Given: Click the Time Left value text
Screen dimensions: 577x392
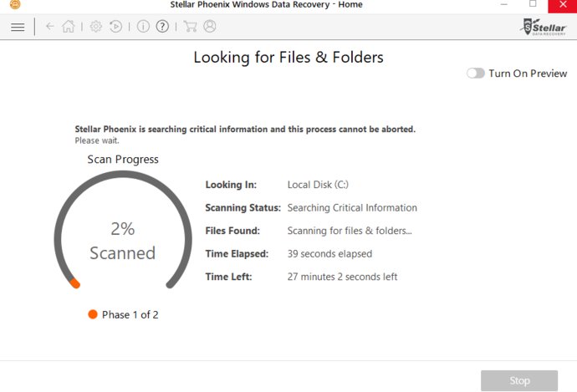Looking at the screenshot, I should [342, 277].
